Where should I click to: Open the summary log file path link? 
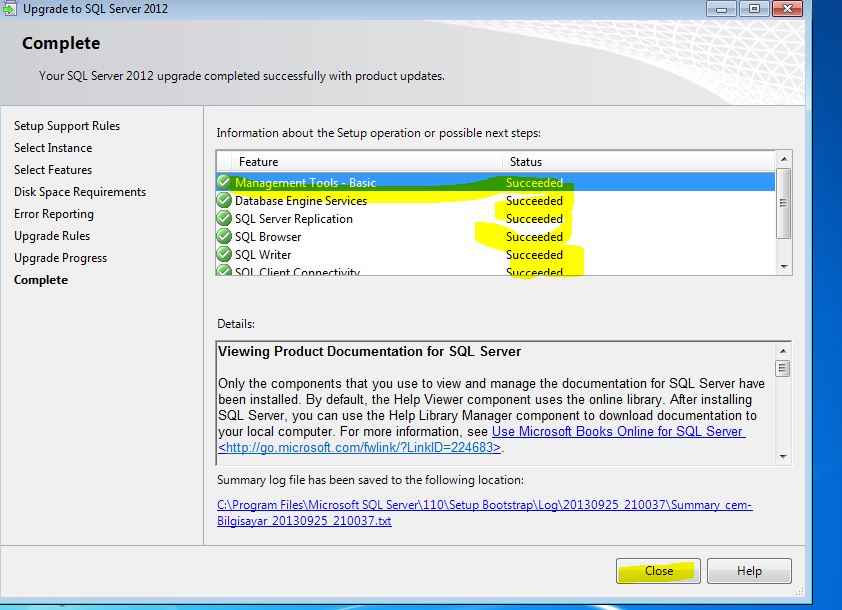point(484,513)
